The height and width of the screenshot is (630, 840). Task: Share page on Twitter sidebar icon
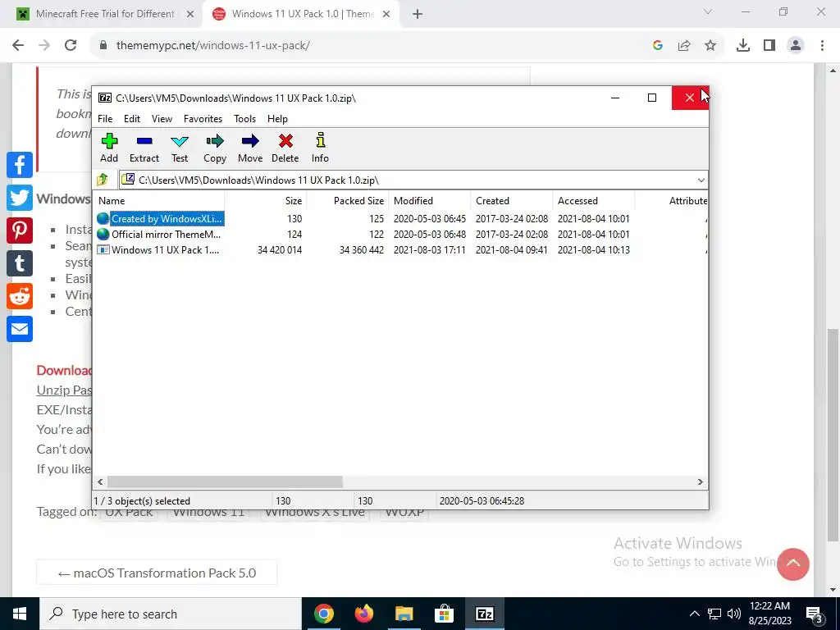(20, 198)
